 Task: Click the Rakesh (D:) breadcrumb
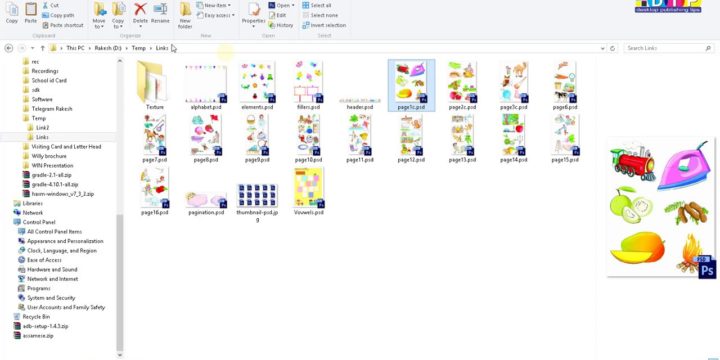tap(108, 48)
